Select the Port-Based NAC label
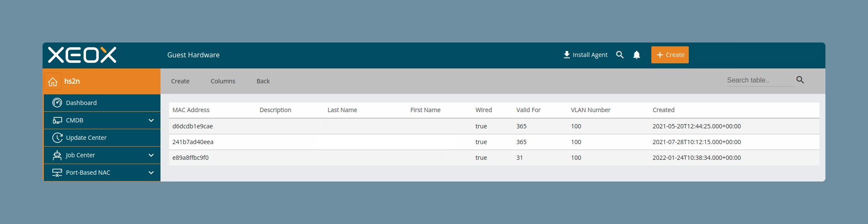The width and height of the screenshot is (868, 224). [88, 173]
